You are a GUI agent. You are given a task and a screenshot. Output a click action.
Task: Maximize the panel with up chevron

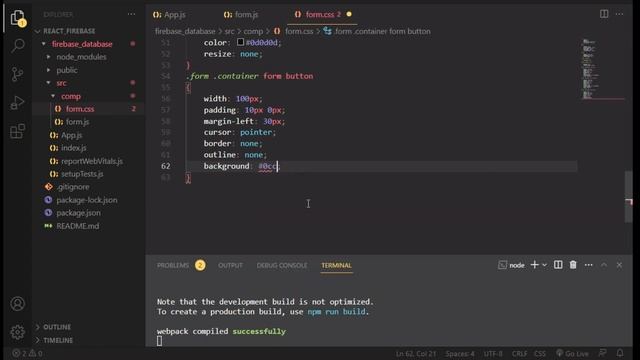click(x=604, y=265)
